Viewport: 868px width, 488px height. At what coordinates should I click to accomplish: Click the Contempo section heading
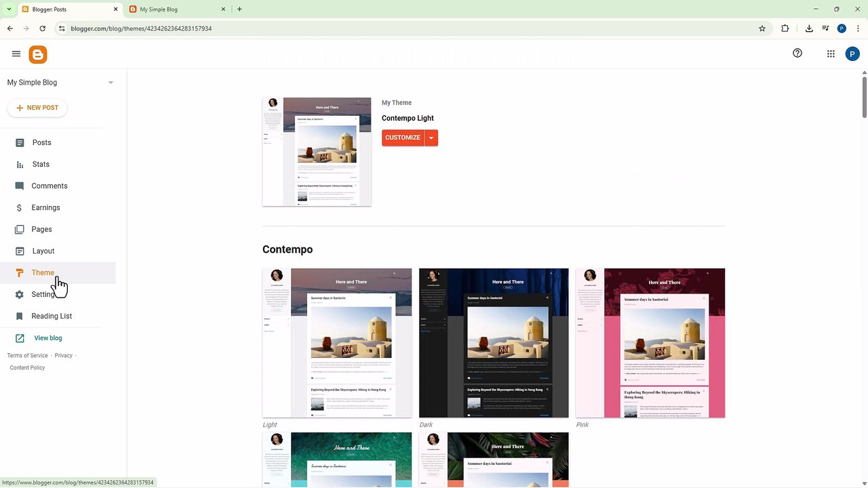click(288, 249)
